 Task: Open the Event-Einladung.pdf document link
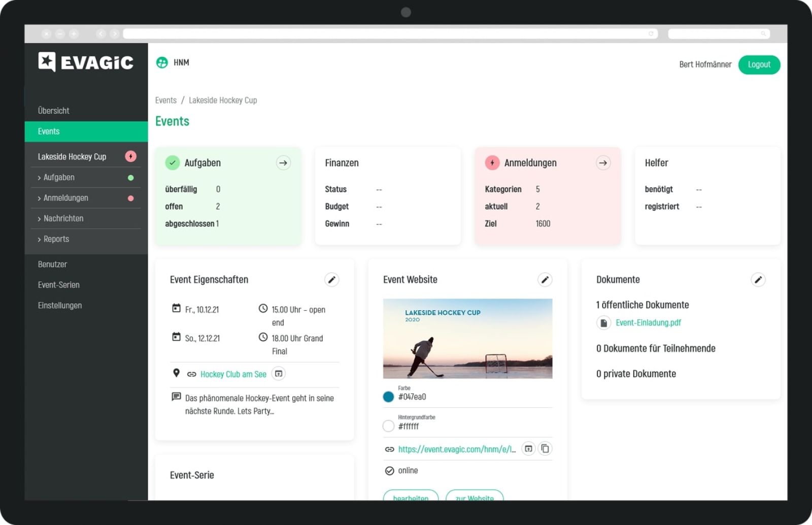pyautogui.click(x=648, y=322)
